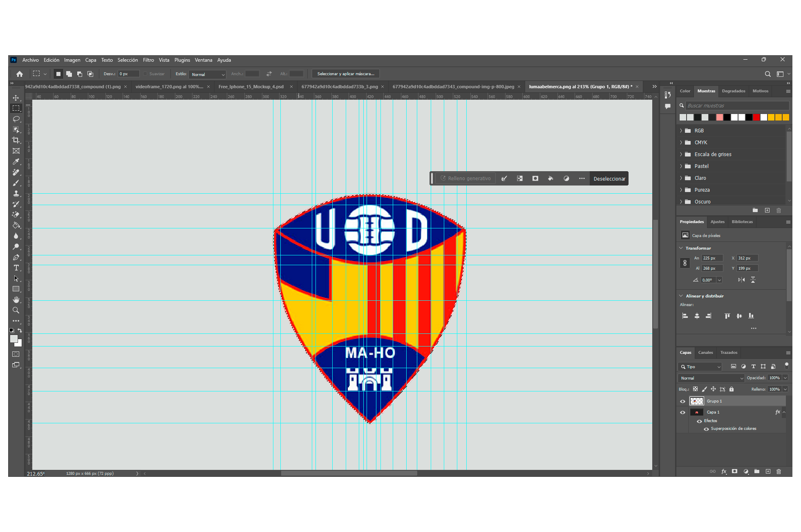Viewport: 801px width, 532px height.
Task: Click the Home icon in the options bar
Action: click(20, 74)
